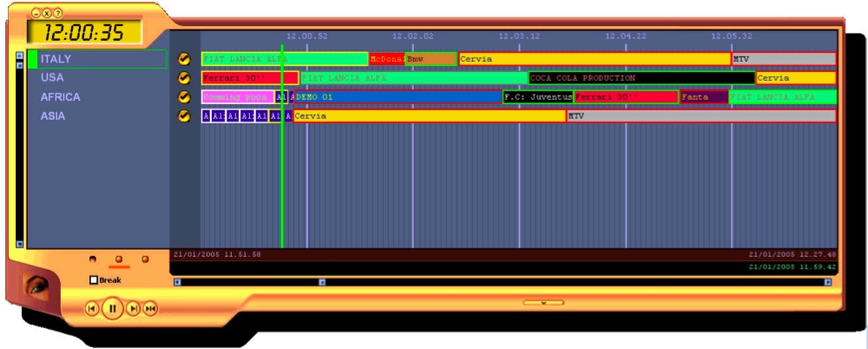Select the AFRICA channel
The image size is (868, 349).
[x=60, y=97]
